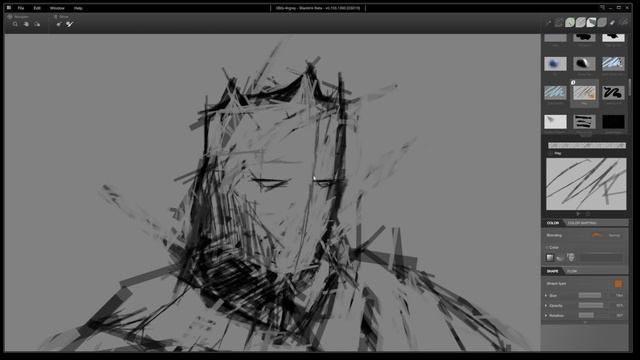Choose the black blob brush preset
Image resolution: width=640 pixels, height=360 pixels.
click(x=584, y=64)
